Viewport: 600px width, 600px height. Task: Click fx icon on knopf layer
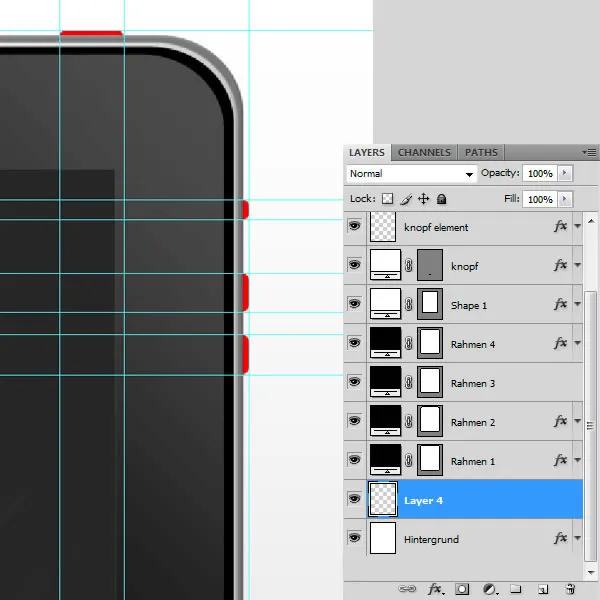pos(561,265)
